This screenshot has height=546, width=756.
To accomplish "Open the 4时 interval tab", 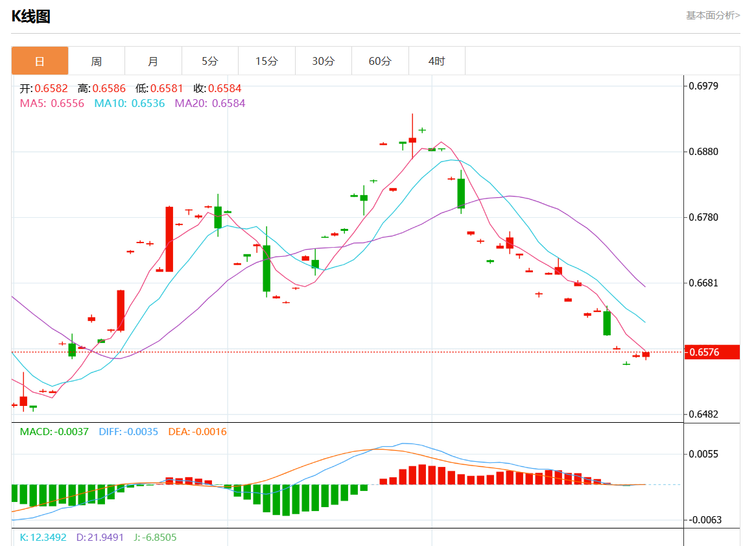I will point(437,61).
